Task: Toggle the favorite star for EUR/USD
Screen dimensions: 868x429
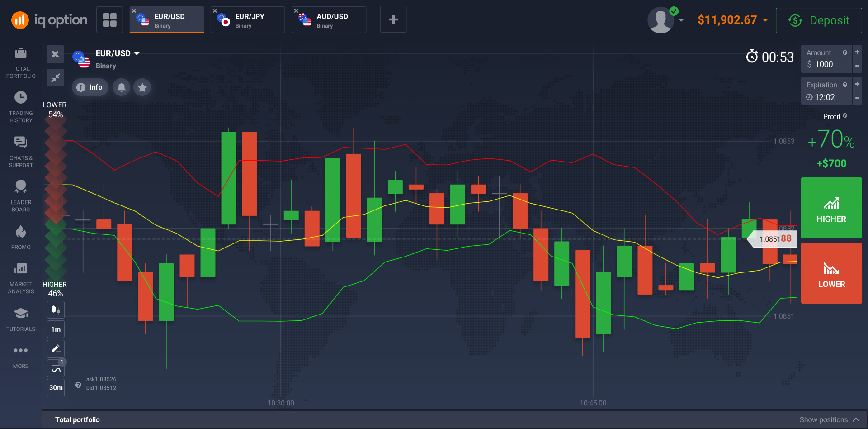Action: (x=142, y=87)
